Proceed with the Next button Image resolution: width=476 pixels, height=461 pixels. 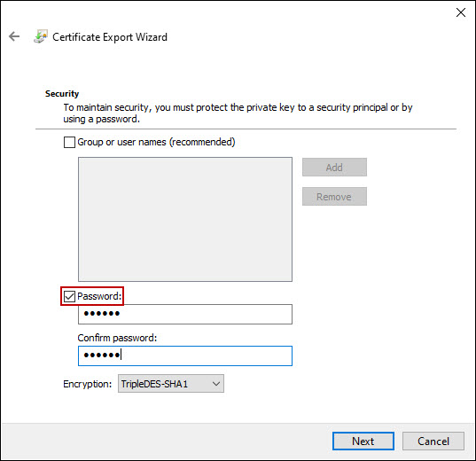(x=363, y=441)
